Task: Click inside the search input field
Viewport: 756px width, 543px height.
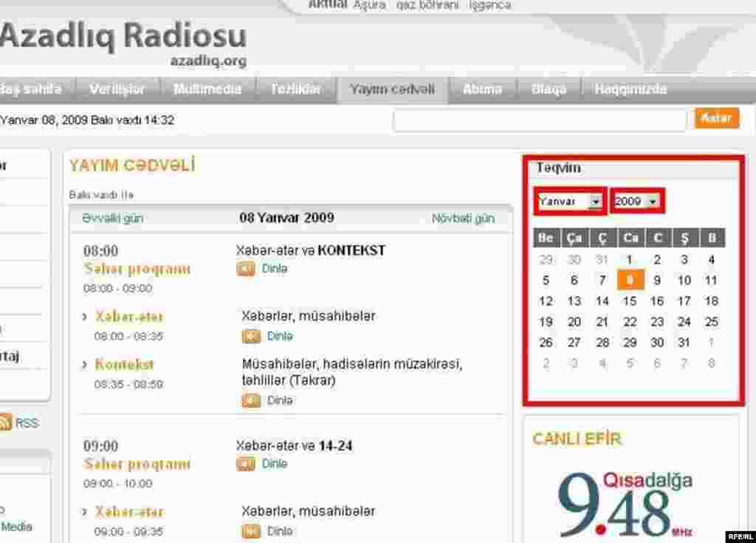Action: 540,118
